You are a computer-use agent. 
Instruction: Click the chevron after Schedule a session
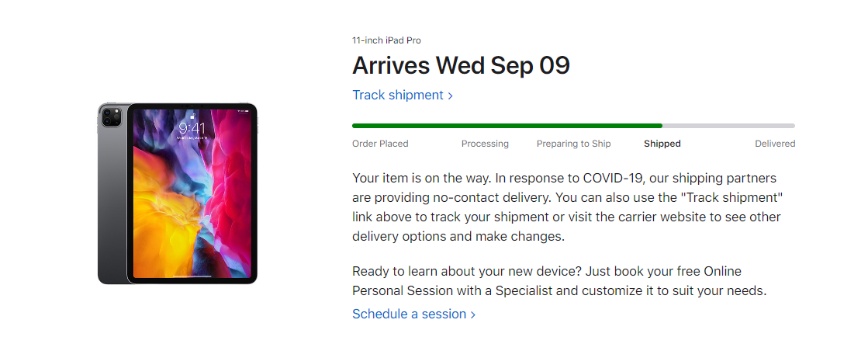tap(473, 315)
